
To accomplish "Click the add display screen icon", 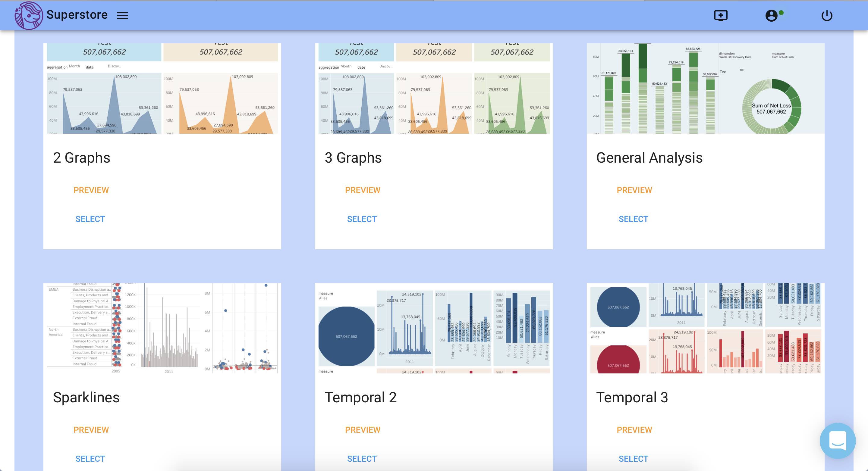I will point(721,15).
